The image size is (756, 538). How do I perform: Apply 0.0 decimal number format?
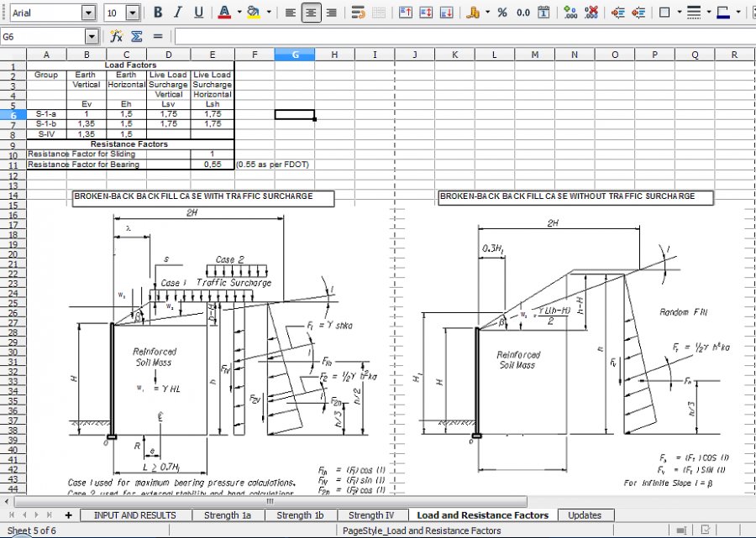point(523,13)
